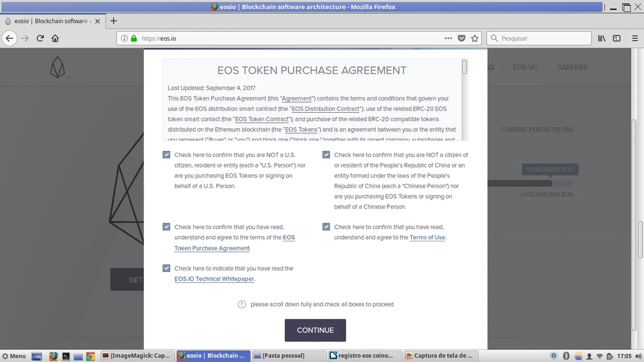Click the exclamation info icon near notice

242,304
